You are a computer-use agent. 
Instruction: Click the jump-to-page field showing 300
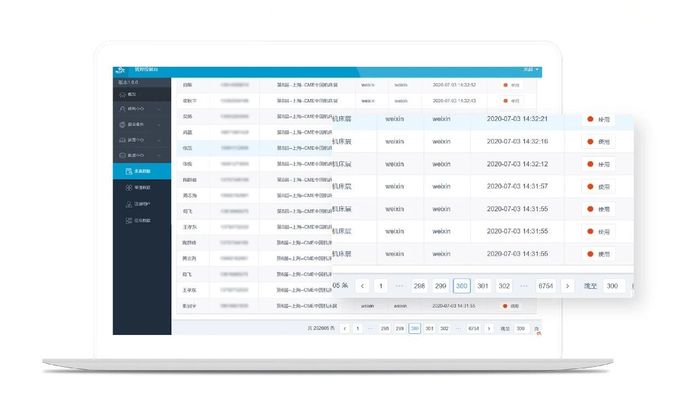pyautogui.click(x=612, y=286)
